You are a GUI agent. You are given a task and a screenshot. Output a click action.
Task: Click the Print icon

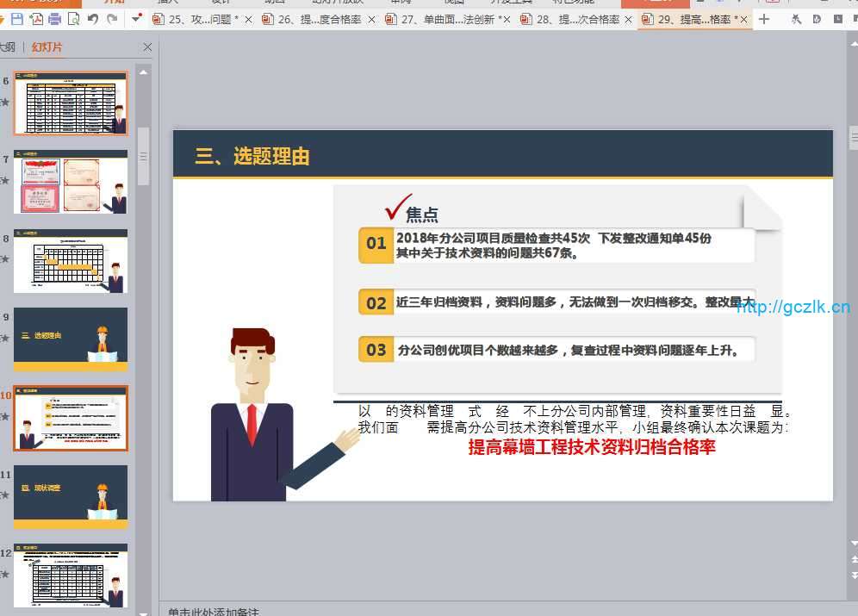pyautogui.click(x=54, y=19)
